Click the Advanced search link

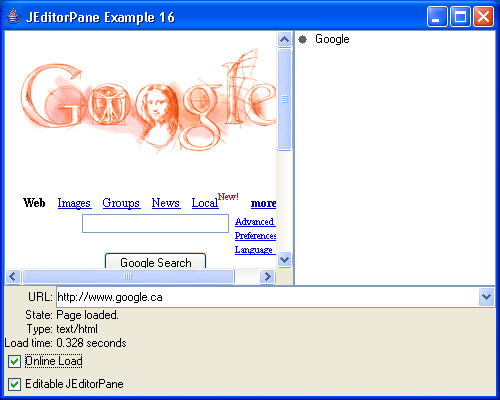tap(255, 222)
